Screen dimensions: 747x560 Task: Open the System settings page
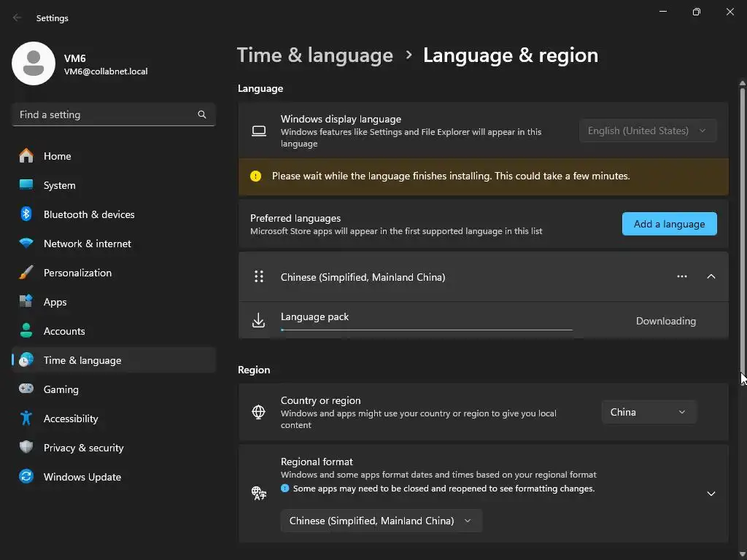59,185
